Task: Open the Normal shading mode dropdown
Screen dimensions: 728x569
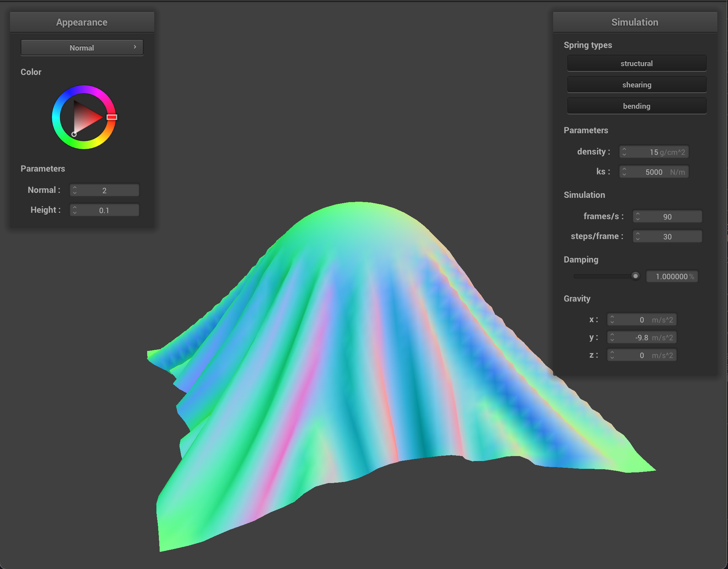Action: click(x=82, y=47)
